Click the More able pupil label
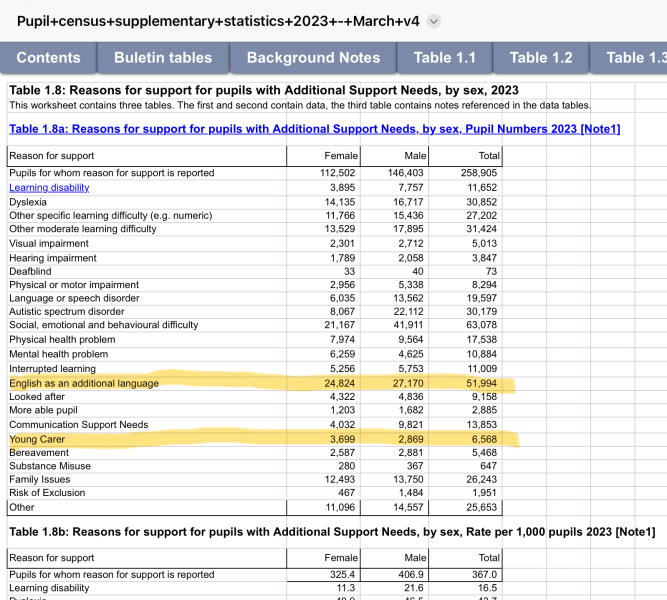Image resolution: width=667 pixels, height=600 pixels. pyautogui.click(x=43, y=410)
